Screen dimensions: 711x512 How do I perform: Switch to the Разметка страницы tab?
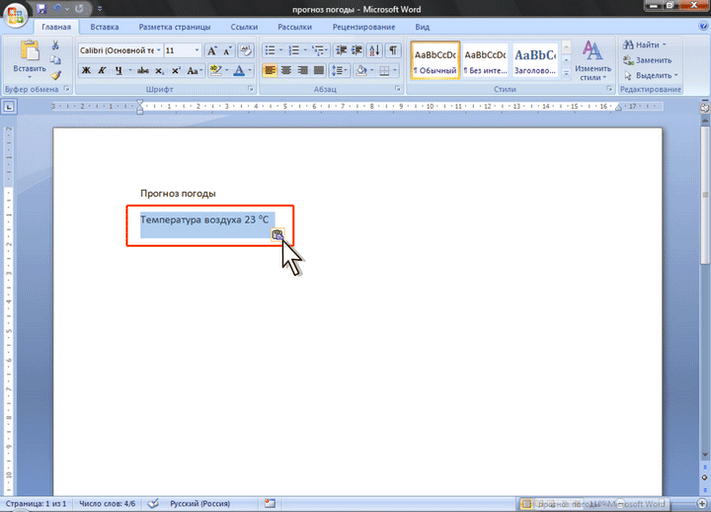pos(175,27)
